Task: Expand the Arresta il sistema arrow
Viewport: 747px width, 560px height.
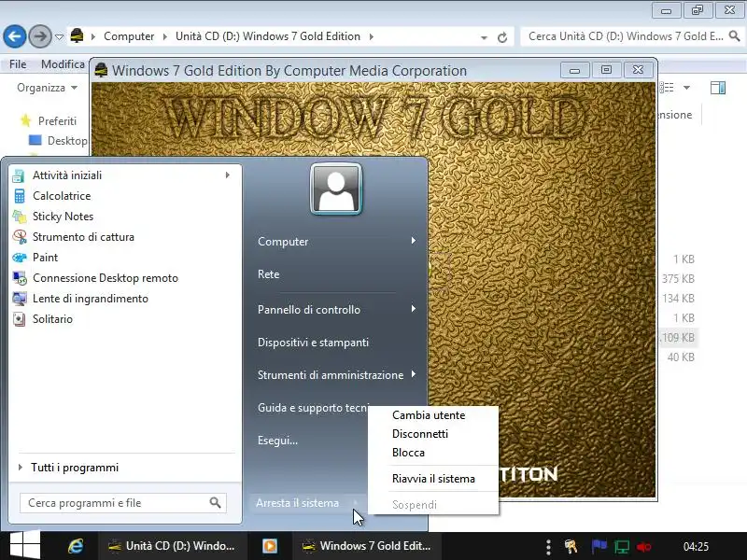Action: (x=356, y=502)
